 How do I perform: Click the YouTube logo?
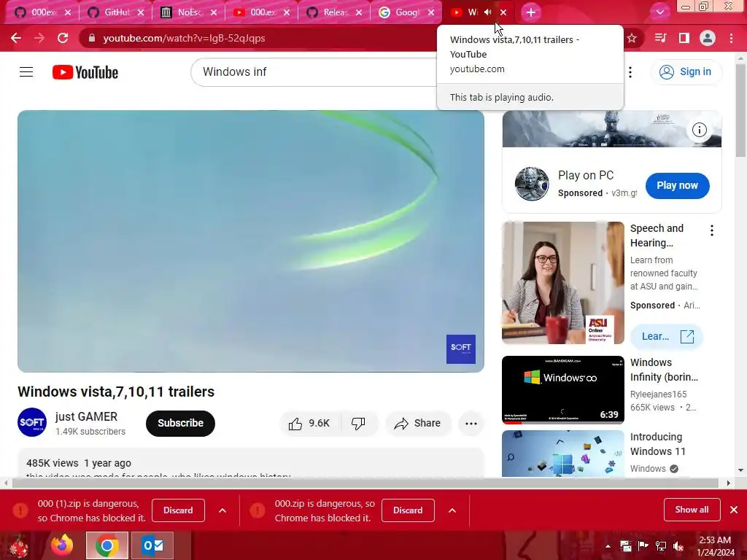click(x=85, y=72)
